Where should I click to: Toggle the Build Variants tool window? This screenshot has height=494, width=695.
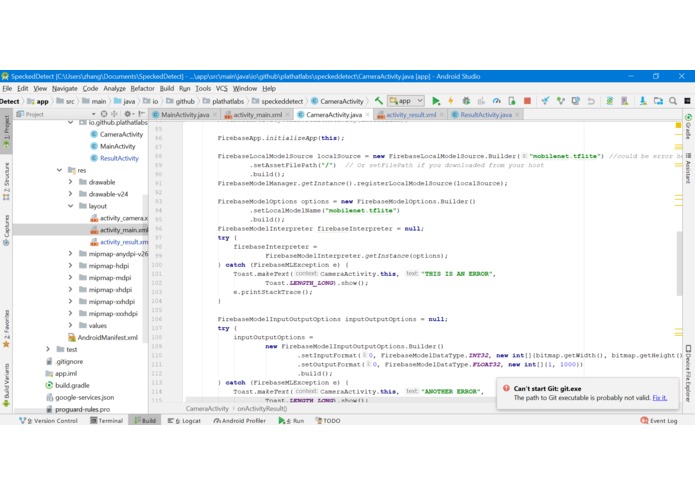click(6, 384)
